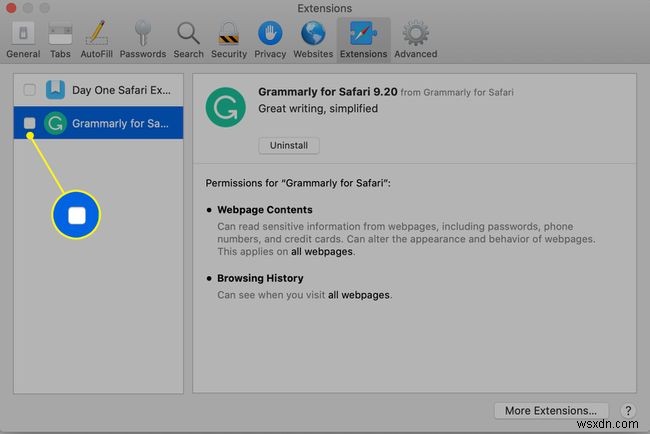Open the Advanced gear pane
Image resolution: width=650 pixels, height=434 pixels.
[x=416, y=40]
